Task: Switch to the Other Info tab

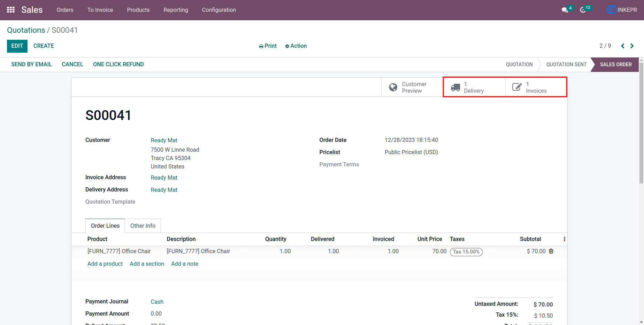Action: [143, 226]
